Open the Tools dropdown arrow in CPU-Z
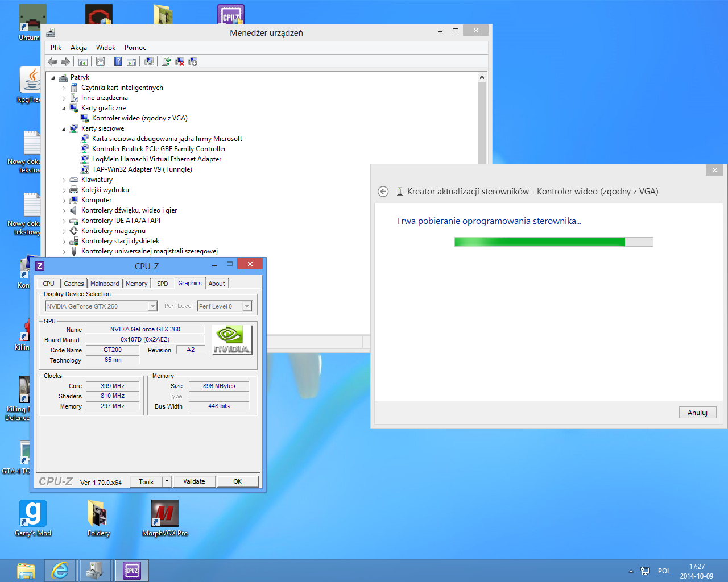The image size is (728, 582). click(167, 481)
